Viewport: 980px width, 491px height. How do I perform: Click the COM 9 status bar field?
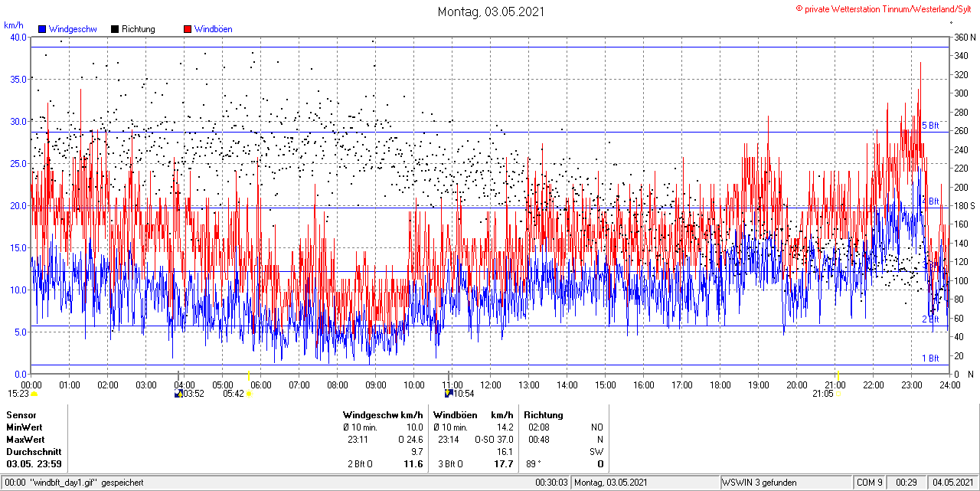pyautogui.click(x=869, y=483)
